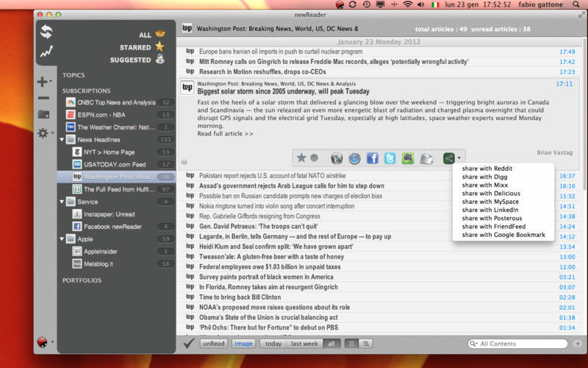Toggle the image filter button
Image resolution: width=588 pixels, height=368 pixels.
[x=243, y=344]
